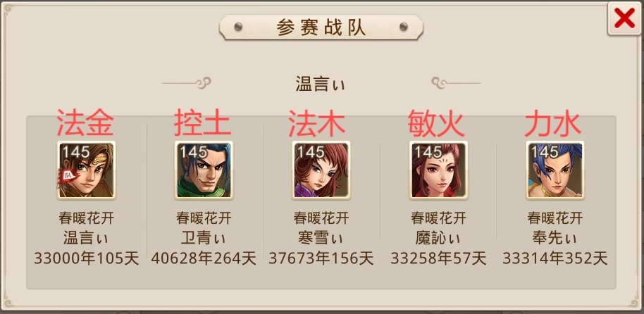Select the 力水 role label

pyautogui.click(x=553, y=123)
